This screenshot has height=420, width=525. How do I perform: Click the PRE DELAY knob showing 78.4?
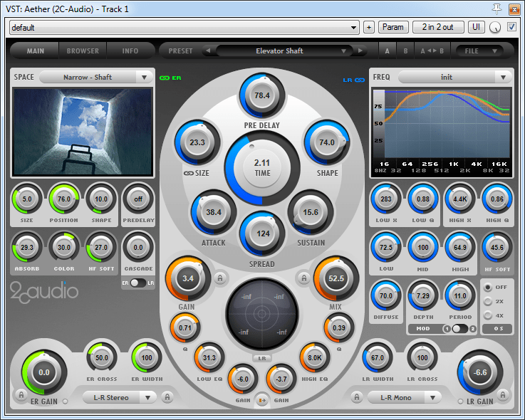point(262,95)
